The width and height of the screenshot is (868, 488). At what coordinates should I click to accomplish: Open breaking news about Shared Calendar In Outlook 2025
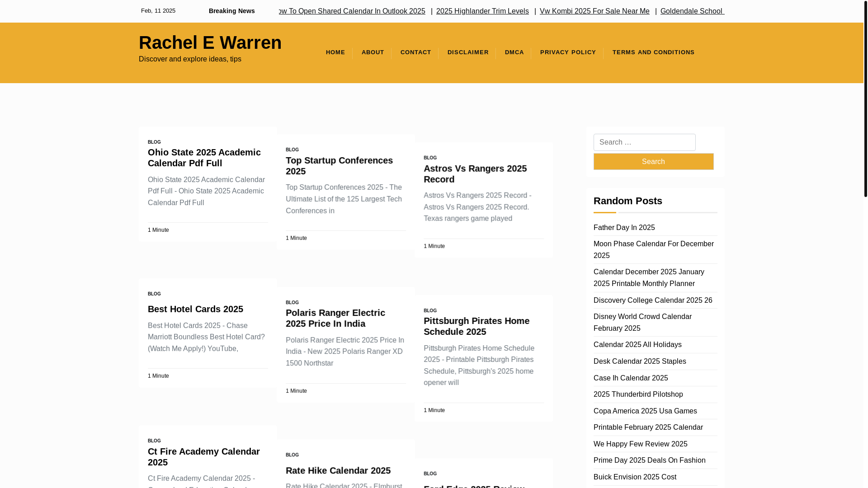352,11
